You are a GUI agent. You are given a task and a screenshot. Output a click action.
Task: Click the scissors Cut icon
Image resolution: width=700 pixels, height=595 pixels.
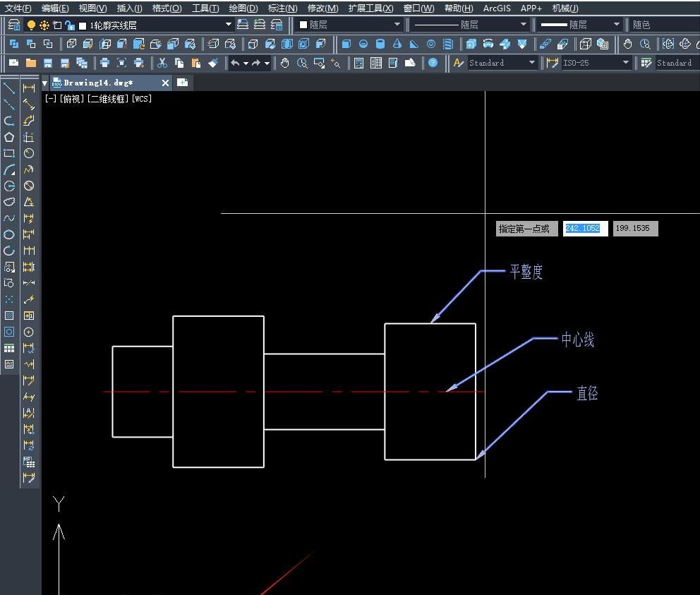pyautogui.click(x=162, y=63)
